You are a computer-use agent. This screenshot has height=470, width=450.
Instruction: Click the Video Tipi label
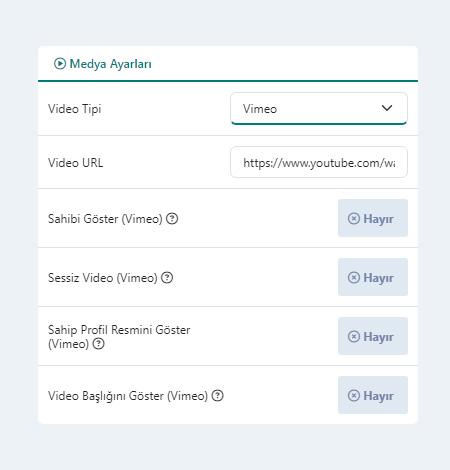pyautogui.click(x=75, y=109)
